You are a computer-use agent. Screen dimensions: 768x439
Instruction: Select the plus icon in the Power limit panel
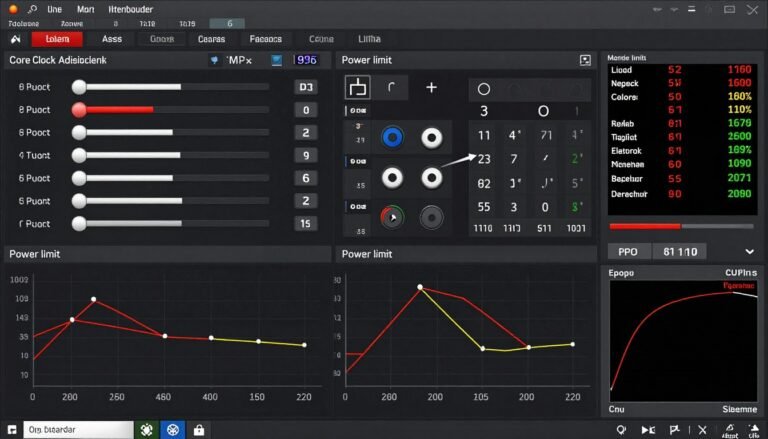click(x=431, y=87)
